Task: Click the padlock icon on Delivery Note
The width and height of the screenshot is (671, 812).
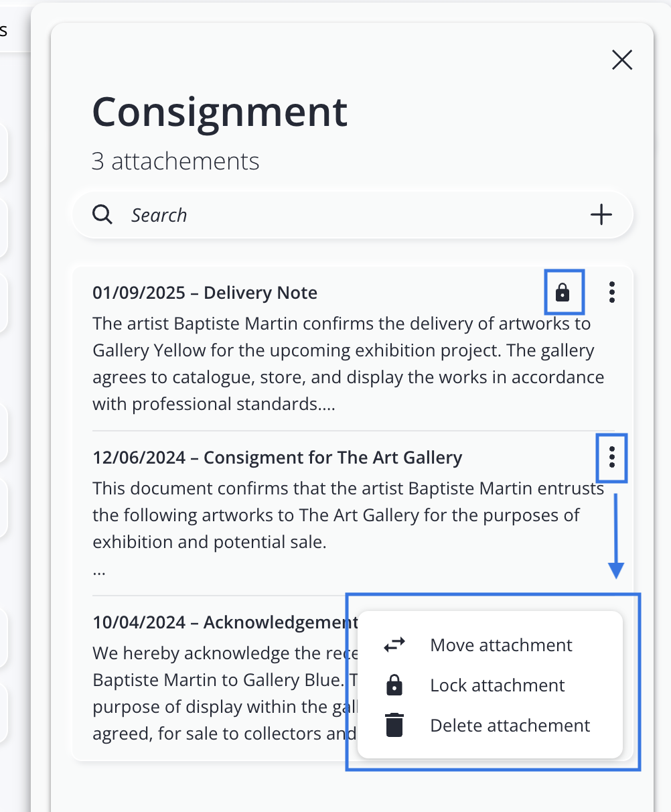Action: (563, 292)
